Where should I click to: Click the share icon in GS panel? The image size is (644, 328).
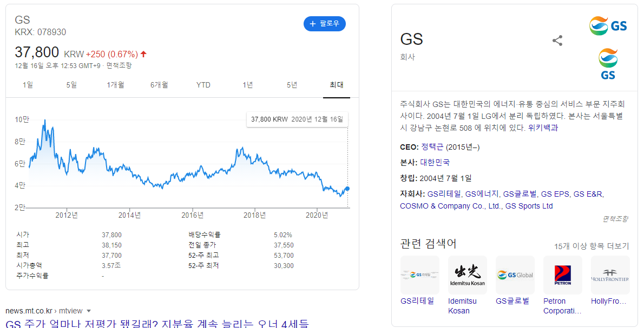557,41
